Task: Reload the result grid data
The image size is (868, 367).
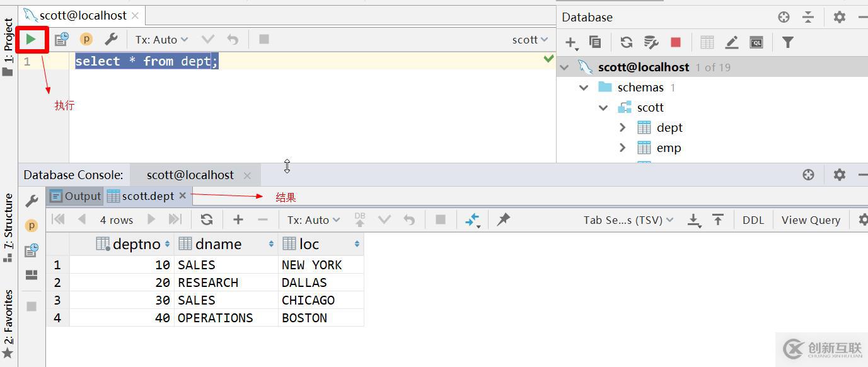Action: coord(206,219)
